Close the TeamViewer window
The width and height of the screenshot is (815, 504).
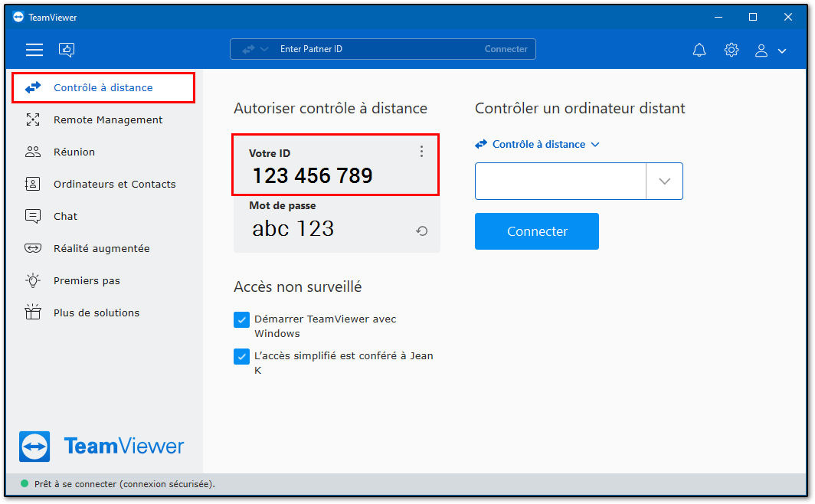coord(788,17)
